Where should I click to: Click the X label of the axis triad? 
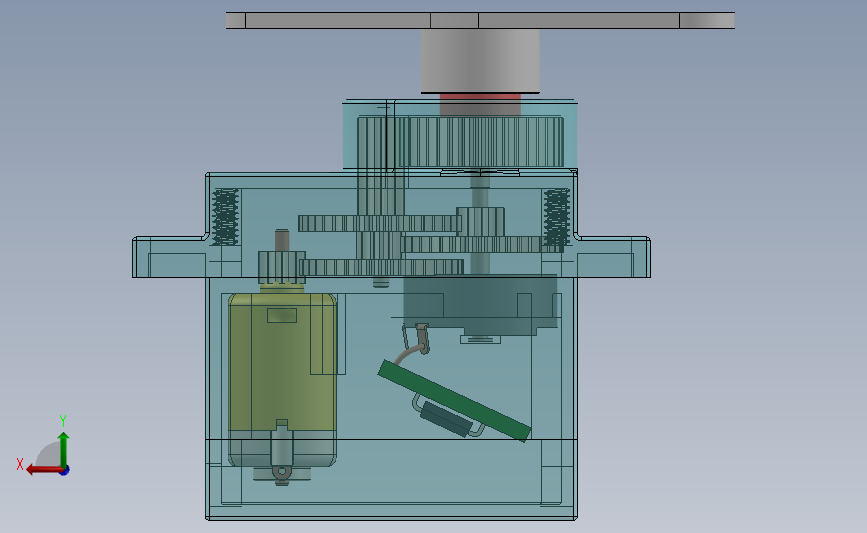click(x=20, y=464)
